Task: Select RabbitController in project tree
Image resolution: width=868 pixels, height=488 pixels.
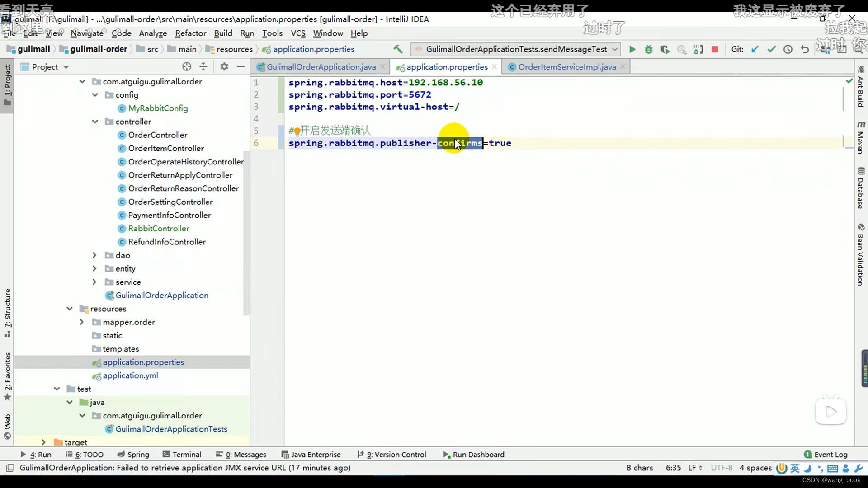Action: click(159, 229)
